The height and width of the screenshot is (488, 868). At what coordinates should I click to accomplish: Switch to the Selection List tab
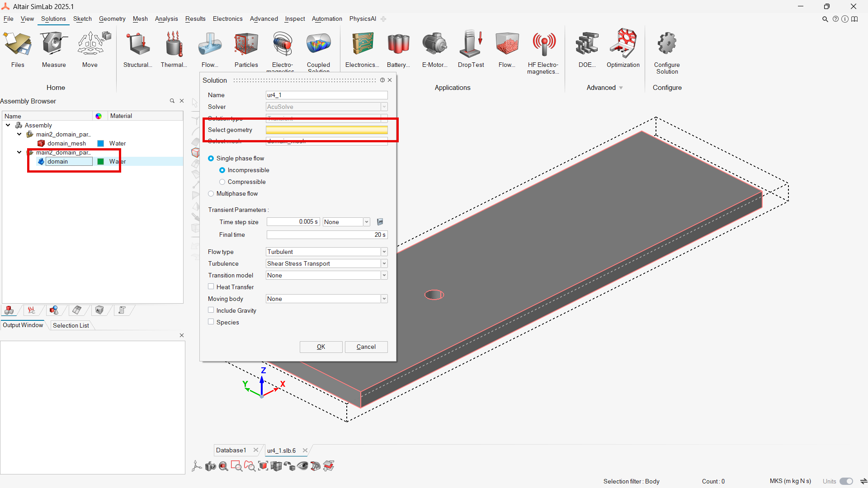pyautogui.click(x=71, y=325)
